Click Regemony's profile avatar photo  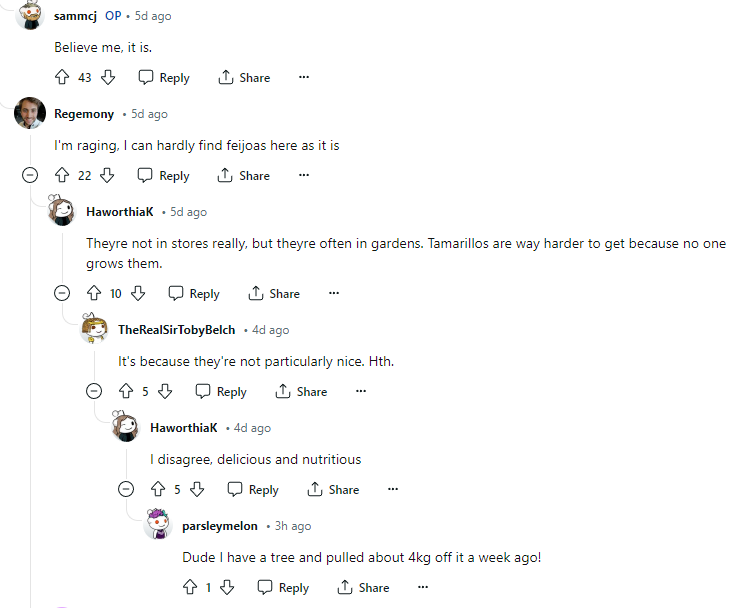(x=30, y=113)
